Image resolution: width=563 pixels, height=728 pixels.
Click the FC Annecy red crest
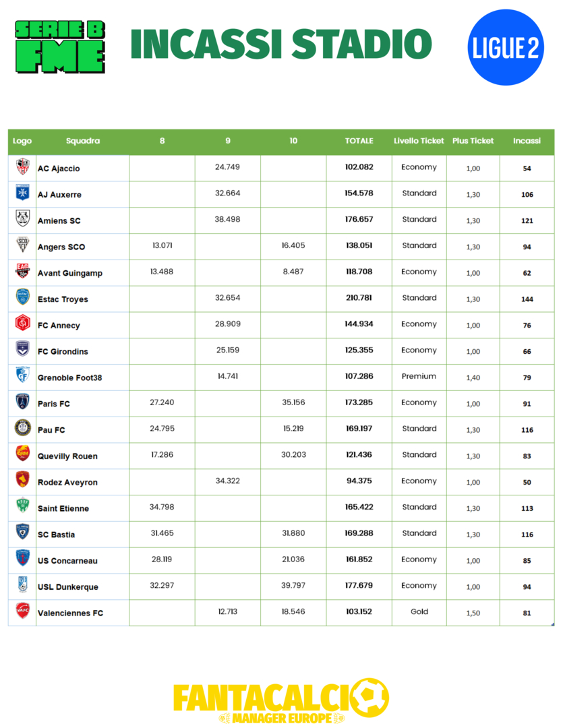tap(22, 324)
